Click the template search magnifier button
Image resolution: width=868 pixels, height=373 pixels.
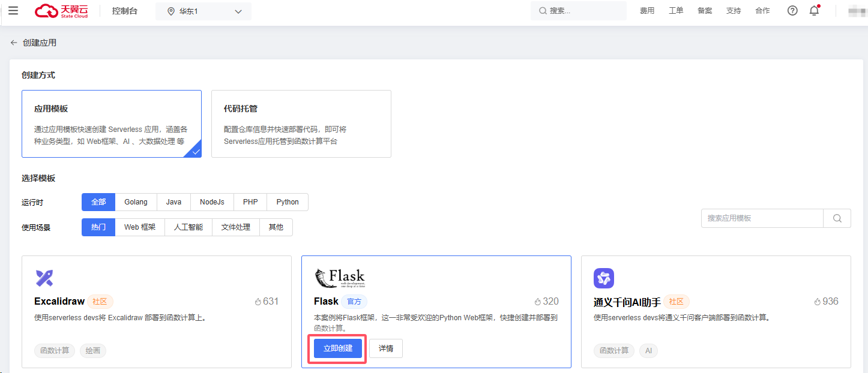click(837, 218)
